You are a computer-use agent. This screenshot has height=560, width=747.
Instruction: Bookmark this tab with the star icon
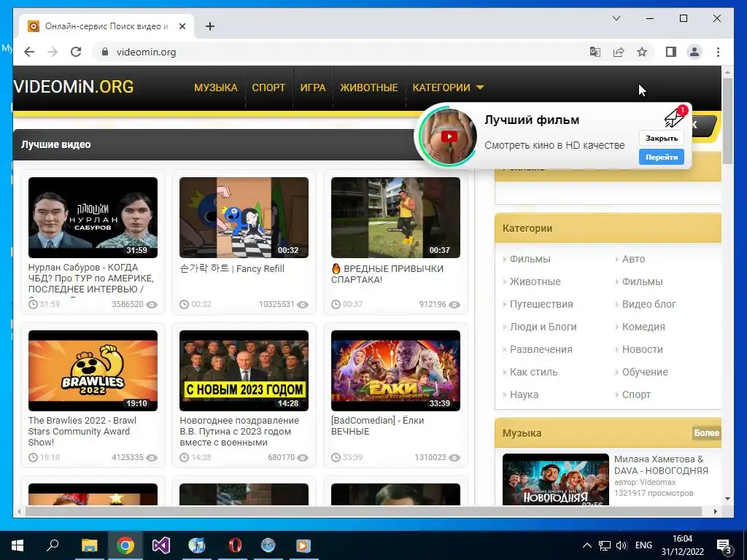point(642,52)
